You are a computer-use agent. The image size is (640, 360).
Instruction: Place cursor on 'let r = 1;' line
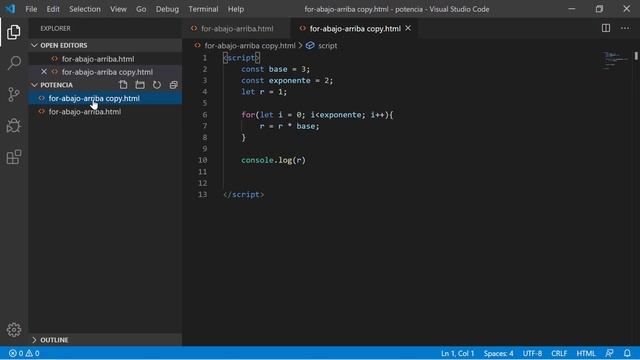[264, 92]
